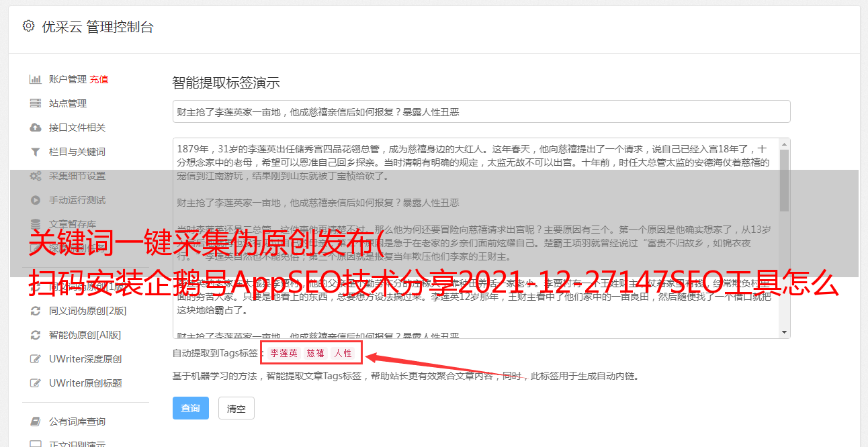868x447 pixels.
Task: Click the server icon for 站点管理
Action: pyautogui.click(x=35, y=103)
